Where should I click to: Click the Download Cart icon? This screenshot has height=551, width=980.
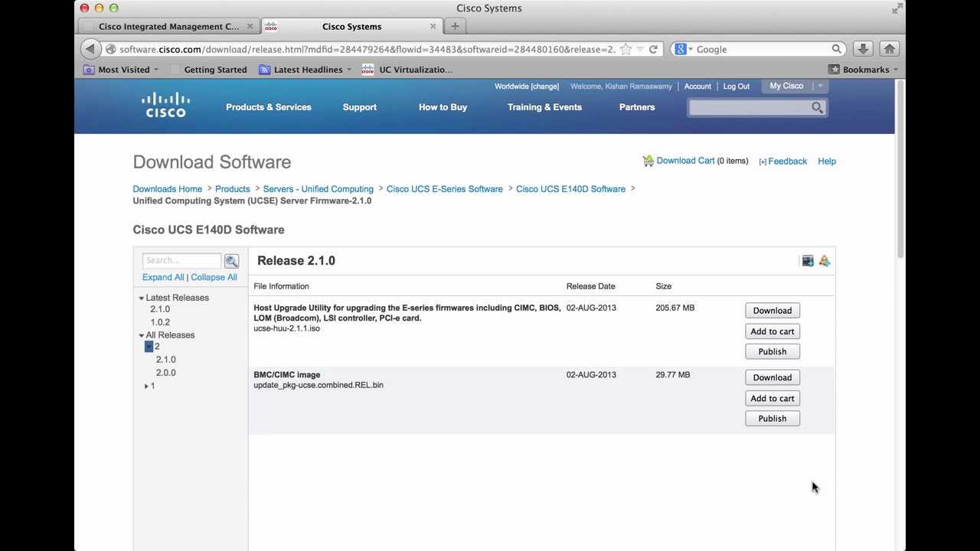click(x=648, y=161)
